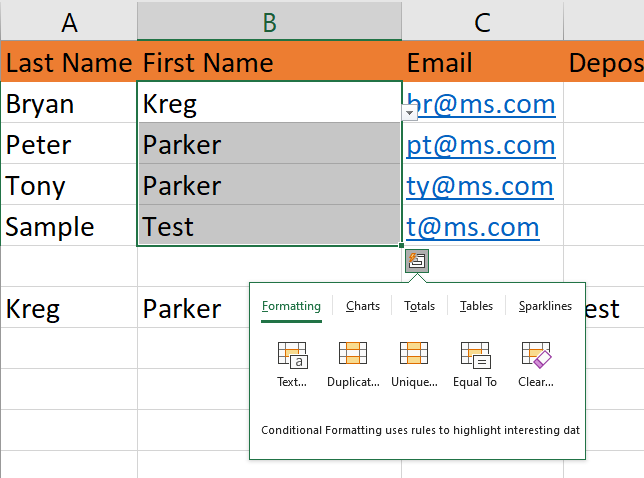Select column B header
The height and width of the screenshot is (478, 644).
click(269, 22)
